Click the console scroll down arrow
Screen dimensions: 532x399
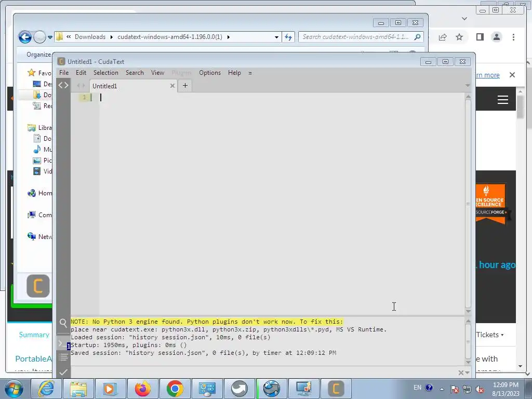coord(468,362)
